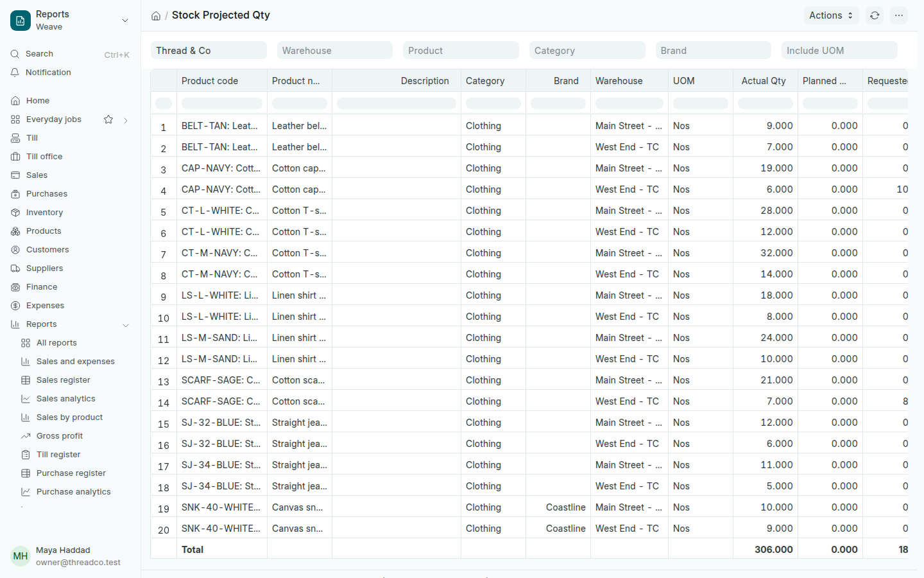Open Inventory in the sidebar

[70, 213]
